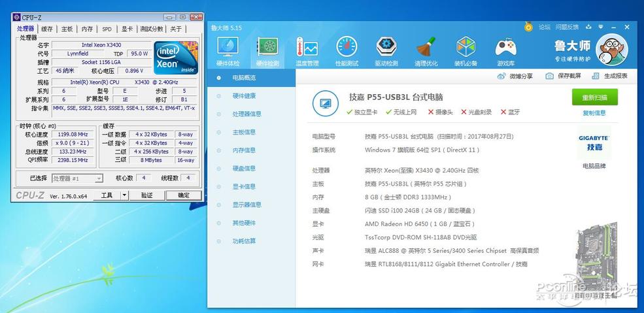Click the 瑞昱 RTL8168/8111/8112 network card entry
The height and width of the screenshot is (313, 644).
point(446,264)
